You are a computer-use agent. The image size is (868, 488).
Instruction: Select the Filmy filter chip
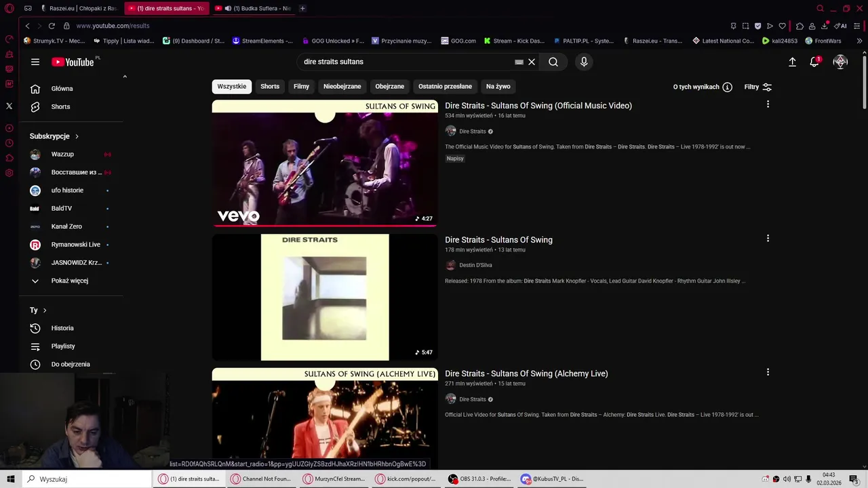[301, 86]
